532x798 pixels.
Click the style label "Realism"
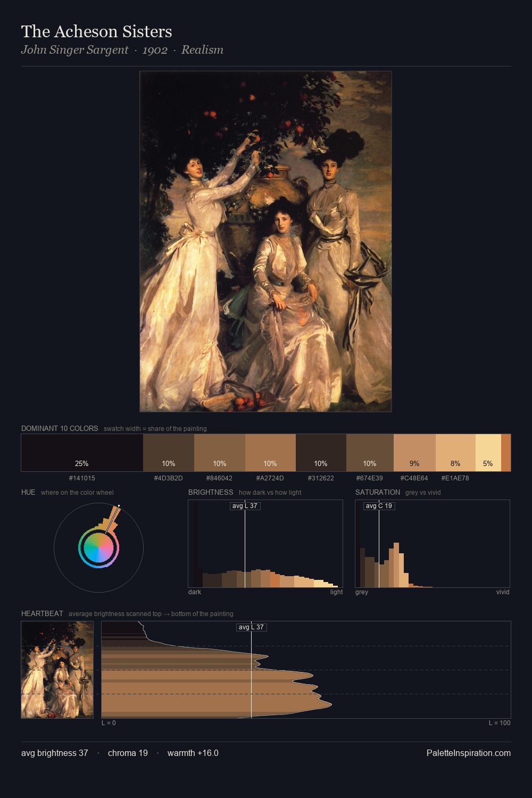tap(202, 50)
